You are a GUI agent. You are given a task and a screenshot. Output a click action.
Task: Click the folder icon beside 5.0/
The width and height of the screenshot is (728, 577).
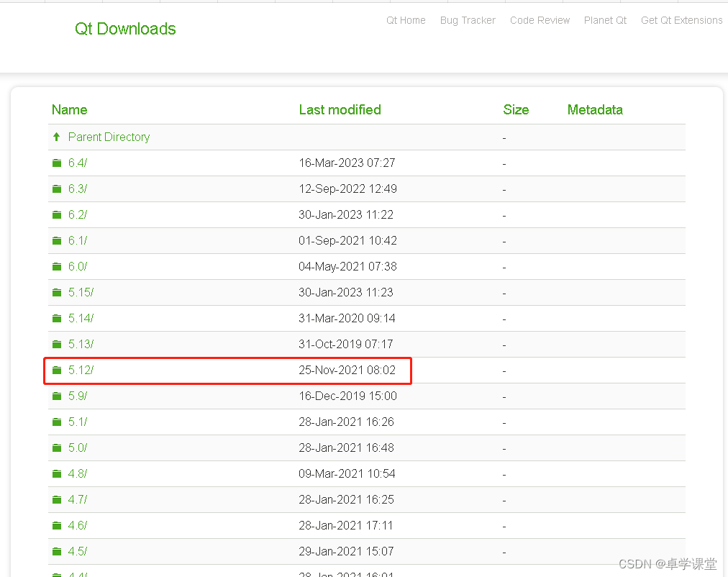coord(57,448)
